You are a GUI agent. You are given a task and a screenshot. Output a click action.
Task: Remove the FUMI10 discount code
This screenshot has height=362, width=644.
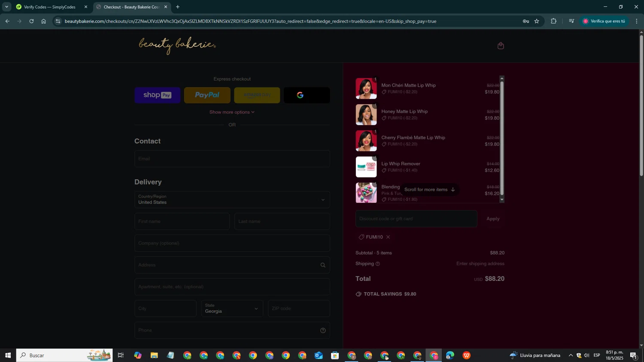pyautogui.click(x=388, y=237)
